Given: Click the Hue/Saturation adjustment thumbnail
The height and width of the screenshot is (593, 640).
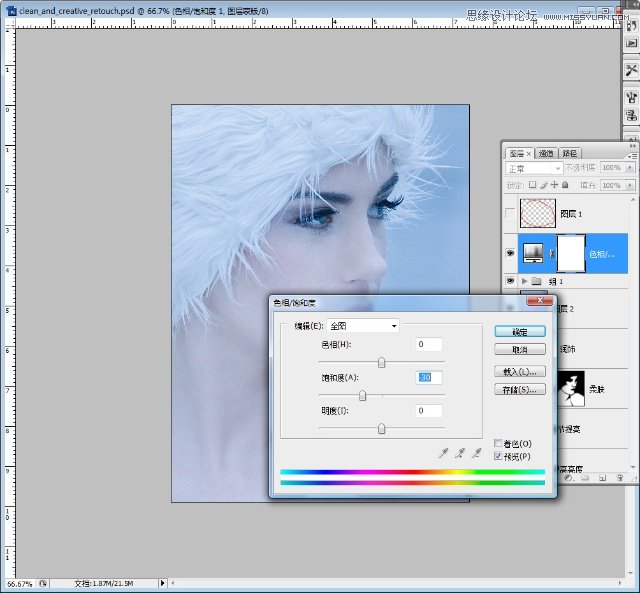Looking at the screenshot, I should tap(533, 253).
